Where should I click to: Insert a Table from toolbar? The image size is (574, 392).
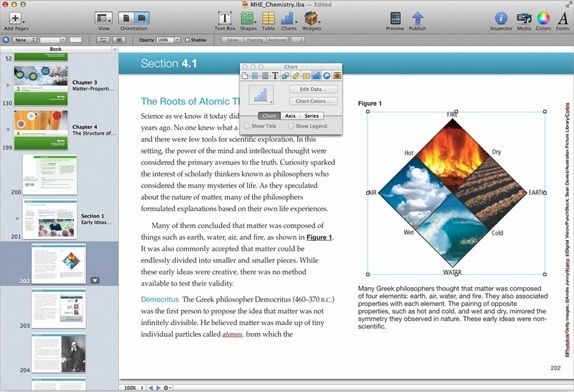coord(268,18)
